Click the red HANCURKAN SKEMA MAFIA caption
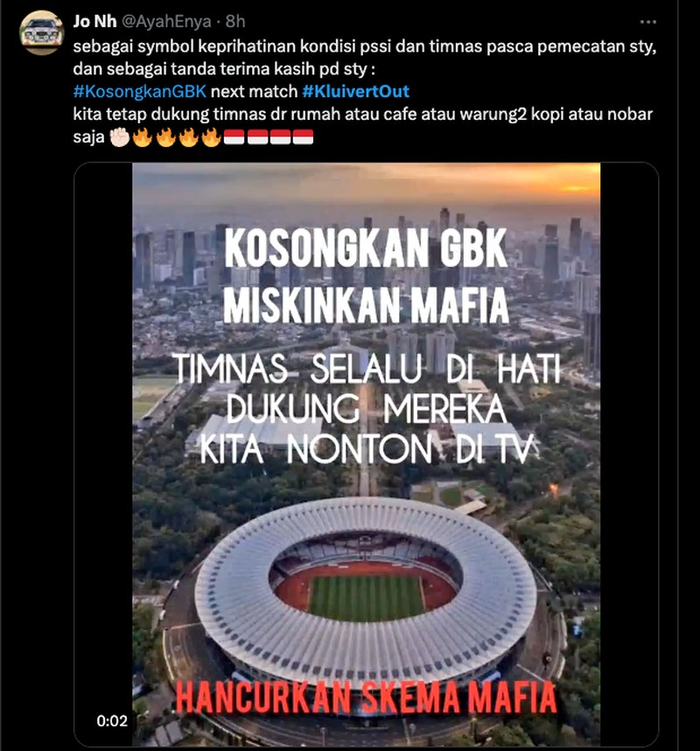Image resolution: width=700 pixels, height=751 pixels. point(366,698)
